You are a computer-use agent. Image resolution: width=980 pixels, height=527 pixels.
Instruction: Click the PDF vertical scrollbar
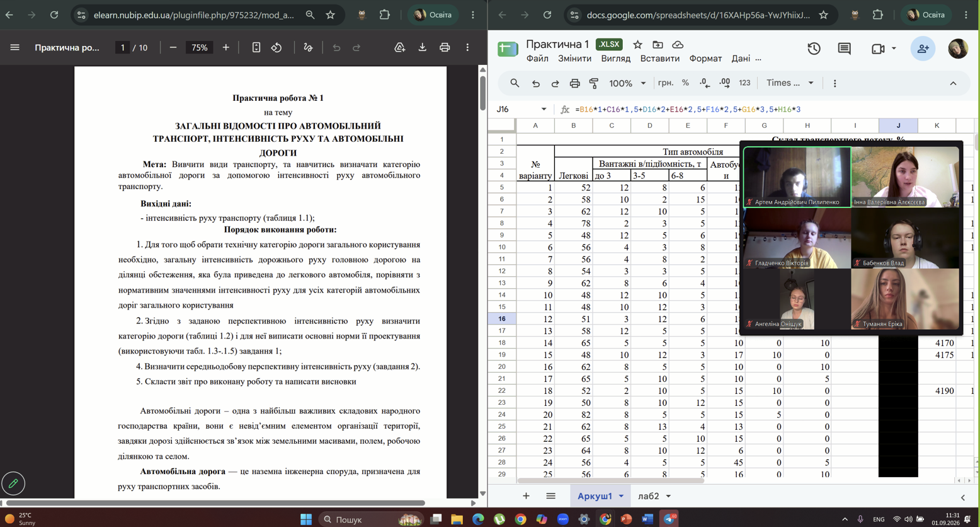click(x=482, y=93)
